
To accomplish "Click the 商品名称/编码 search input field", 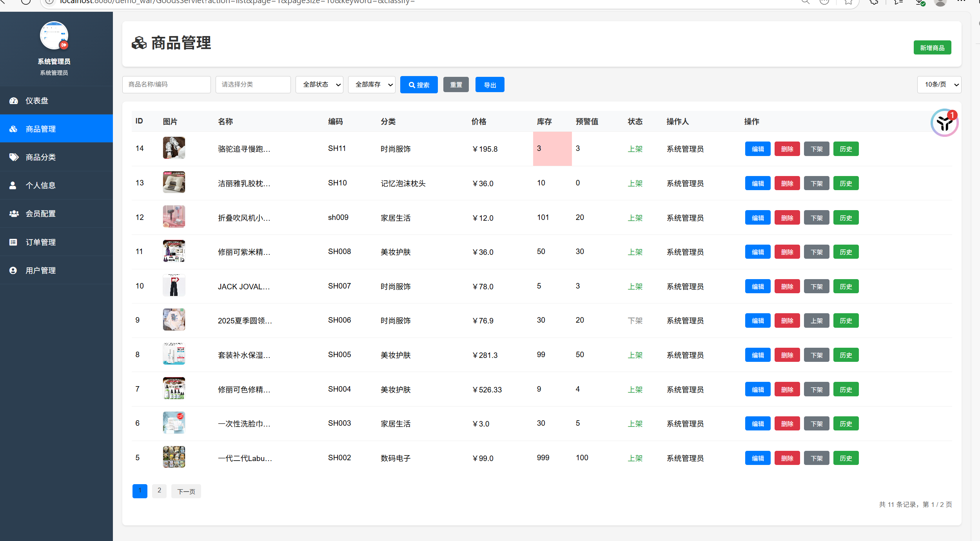I will 166,85.
